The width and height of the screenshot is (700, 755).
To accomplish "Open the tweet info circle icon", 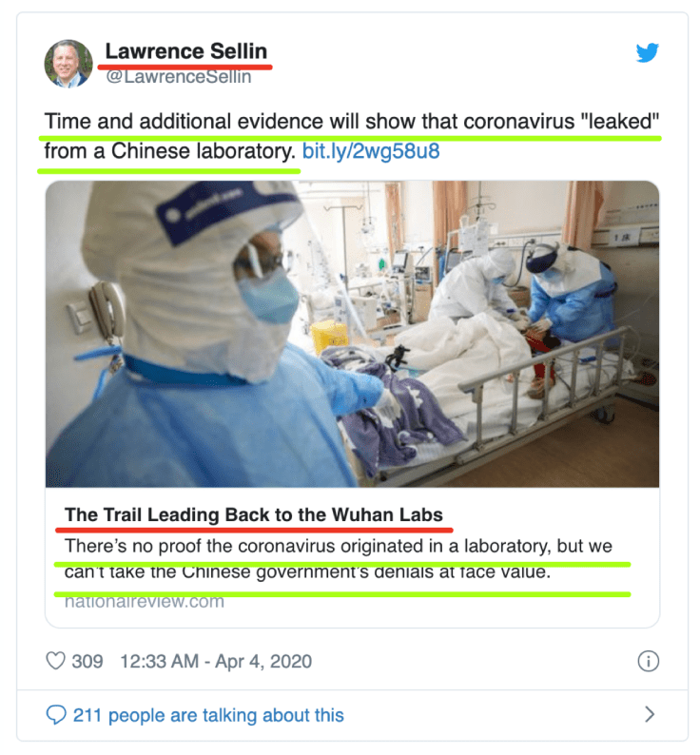I will 648,661.
